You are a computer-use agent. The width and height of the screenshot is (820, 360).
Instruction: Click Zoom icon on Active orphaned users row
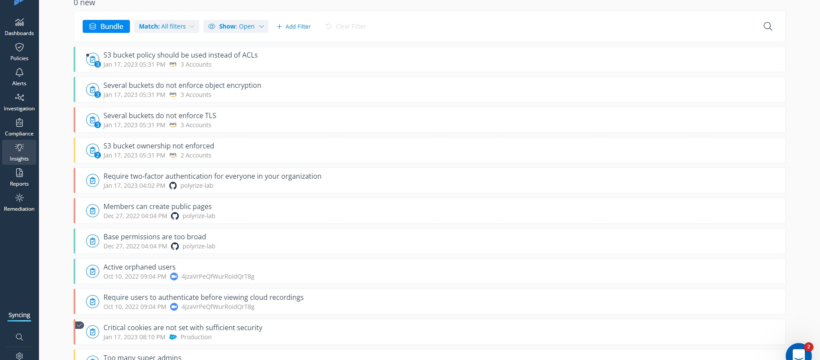[174, 276]
